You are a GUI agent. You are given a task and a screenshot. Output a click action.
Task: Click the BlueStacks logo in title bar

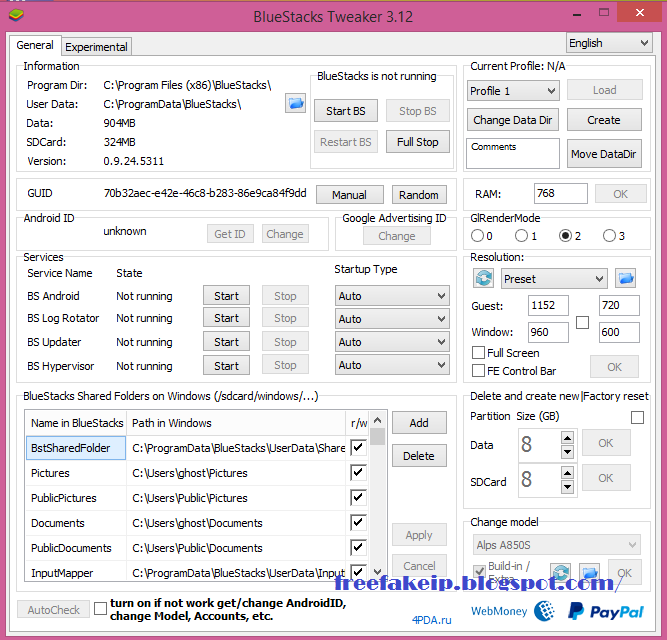(x=16, y=16)
